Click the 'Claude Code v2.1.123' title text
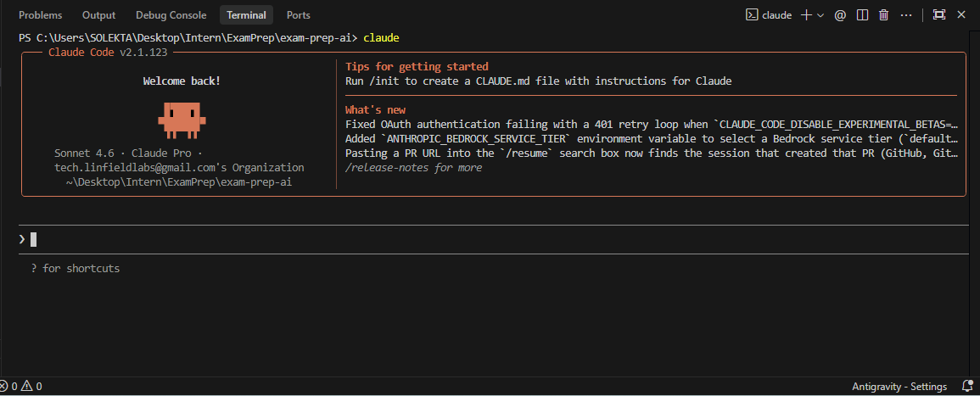The height and width of the screenshot is (396, 980). point(108,53)
